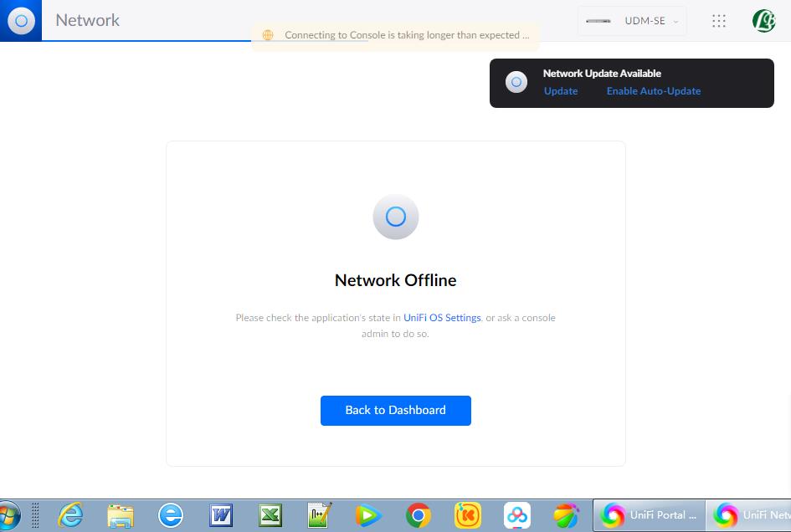This screenshot has width=791, height=532.
Task: Open the user profile avatar
Action: [763, 21]
